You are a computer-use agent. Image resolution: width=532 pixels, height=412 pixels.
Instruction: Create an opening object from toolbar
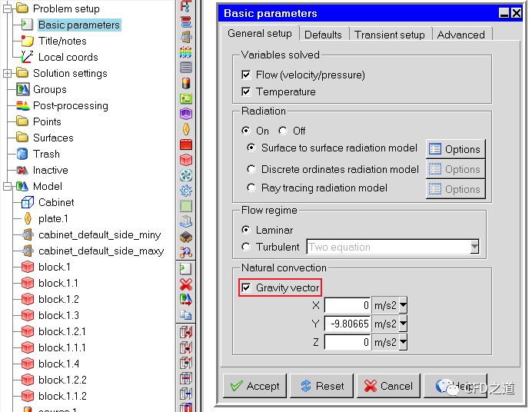[x=186, y=37]
